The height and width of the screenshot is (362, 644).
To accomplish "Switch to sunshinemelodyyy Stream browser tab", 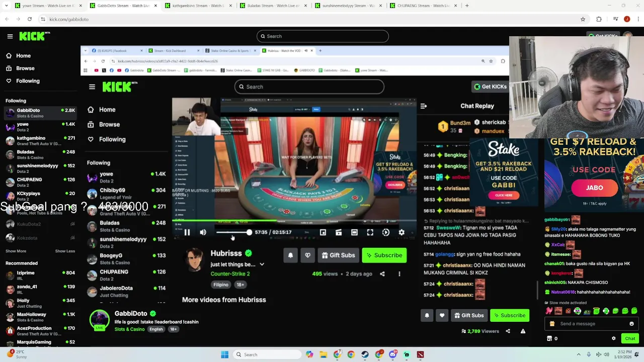I will coord(349,6).
